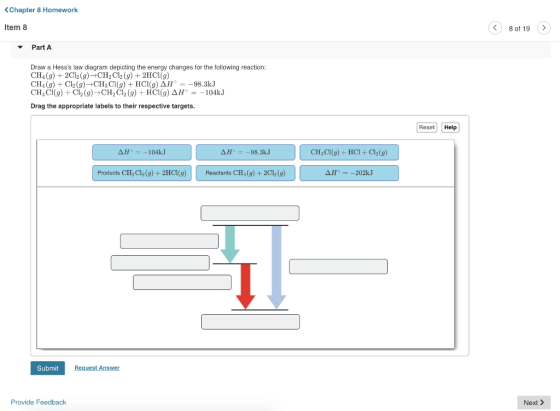Click the bottom target box below diagram
Screen dimensions: 560x411
pyautogui.click(x=250, y=322)
